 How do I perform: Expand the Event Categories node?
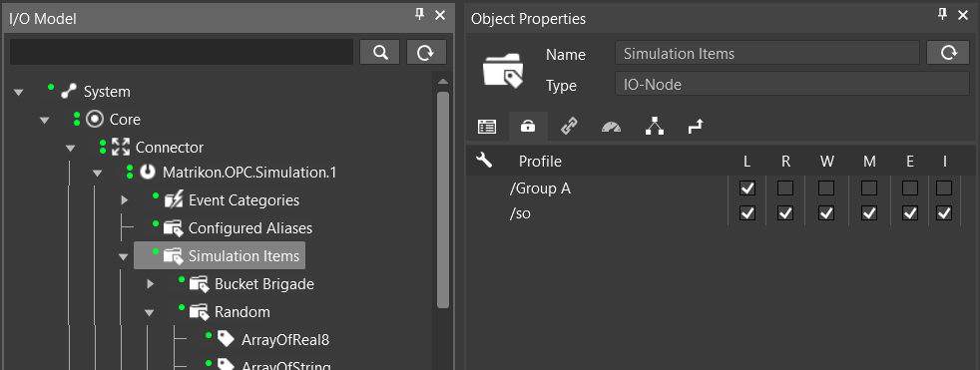(x=124, y=200)
